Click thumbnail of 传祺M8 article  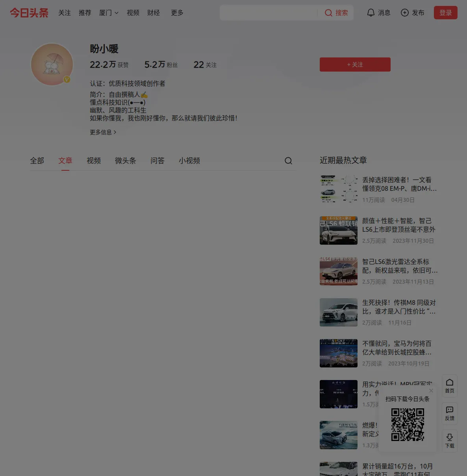coord(339,312)
